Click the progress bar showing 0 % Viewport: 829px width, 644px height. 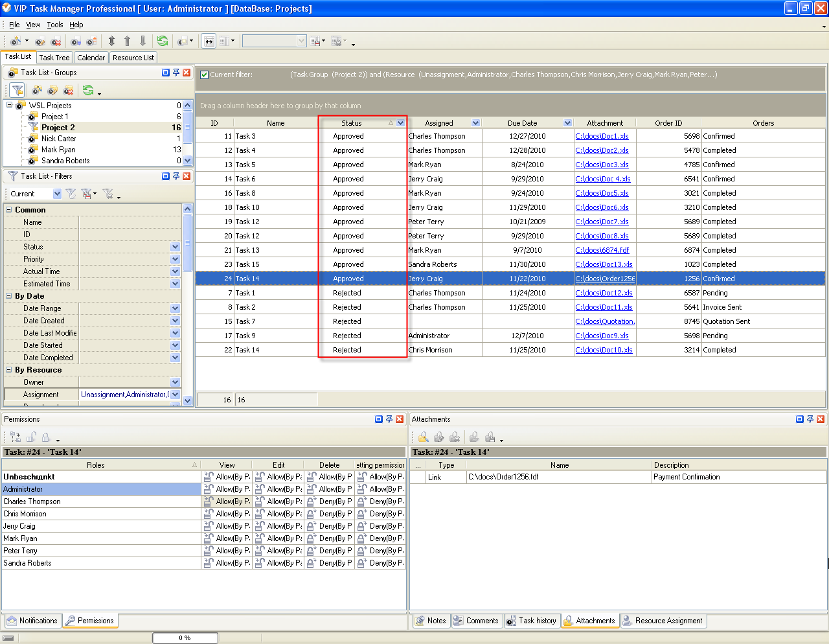click(x=185, y=638)
